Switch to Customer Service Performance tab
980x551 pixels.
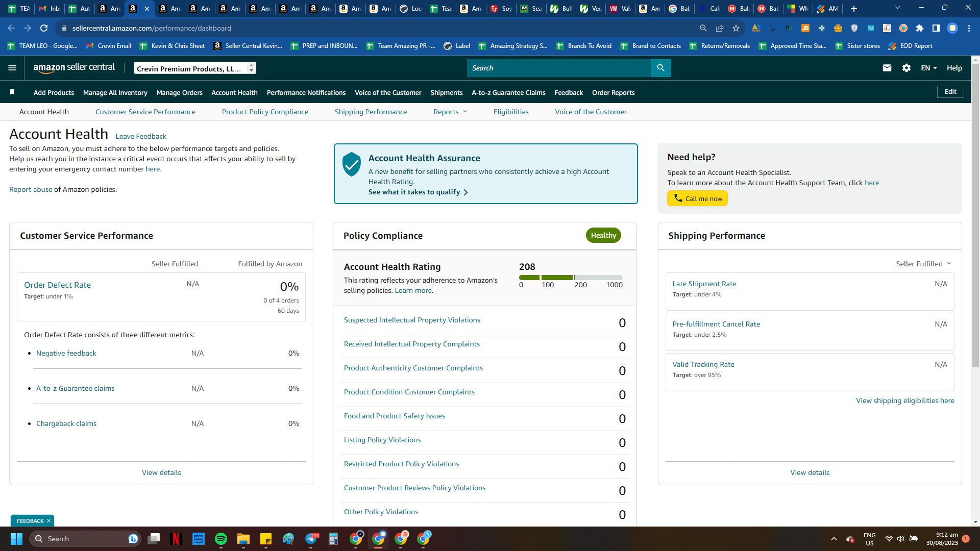[x=145, y=112]
